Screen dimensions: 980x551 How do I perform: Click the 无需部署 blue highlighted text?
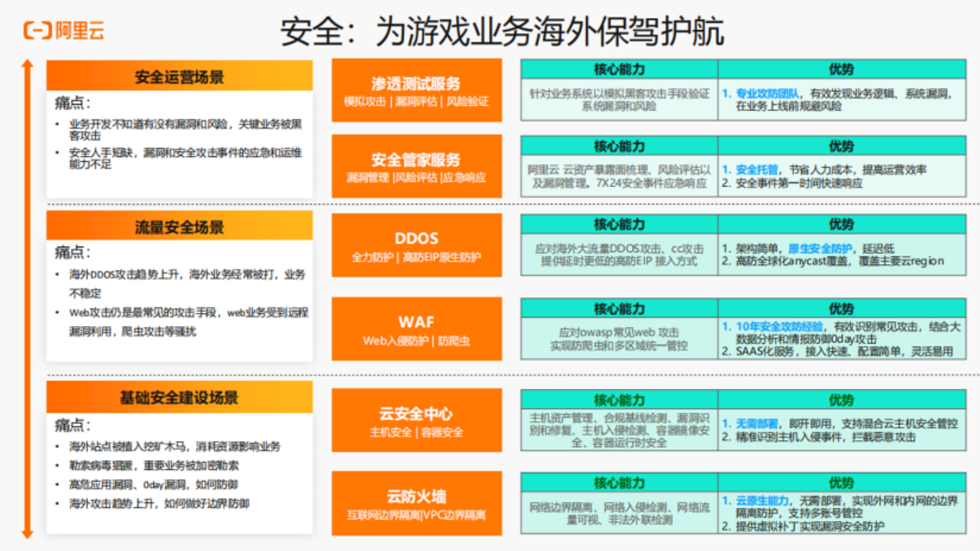click(757, 424)
